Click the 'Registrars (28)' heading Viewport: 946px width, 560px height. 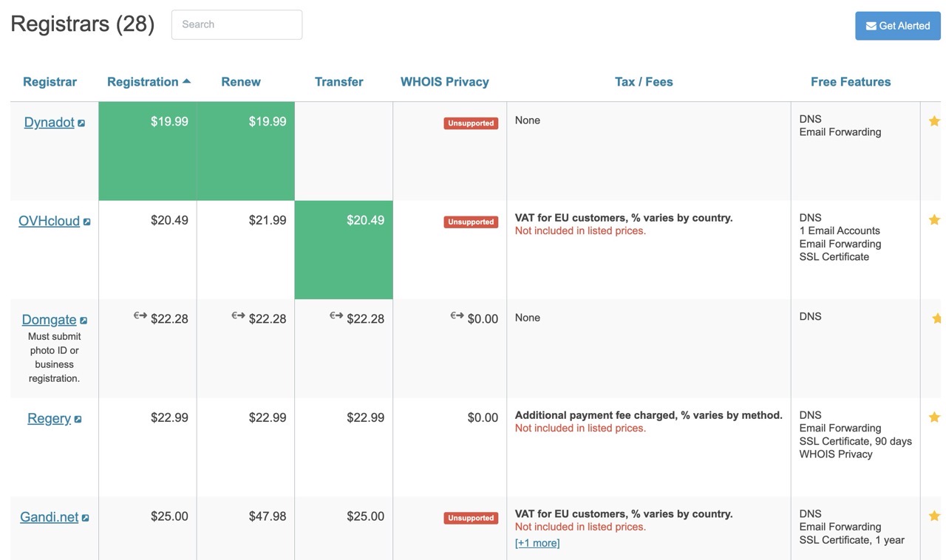(83, 24)
